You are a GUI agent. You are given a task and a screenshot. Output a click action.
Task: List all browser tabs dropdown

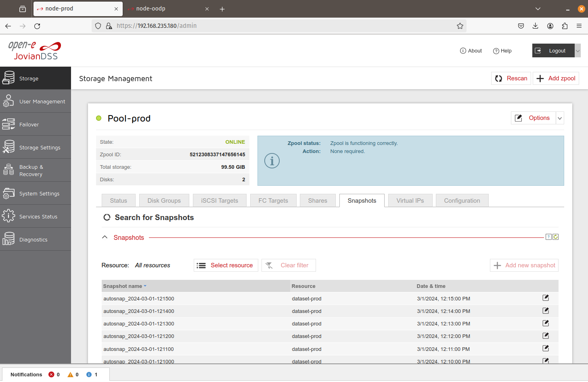[538, 8]
